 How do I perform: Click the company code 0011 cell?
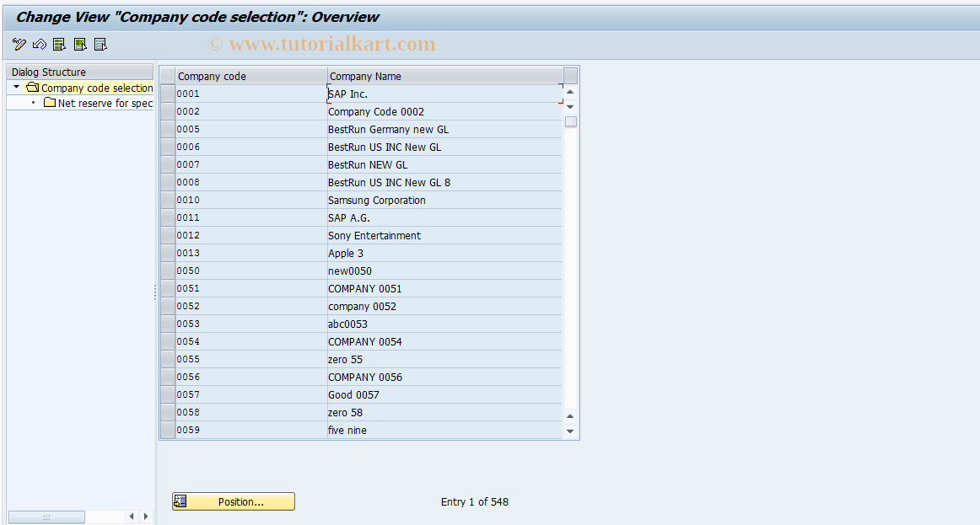[251, 218]
